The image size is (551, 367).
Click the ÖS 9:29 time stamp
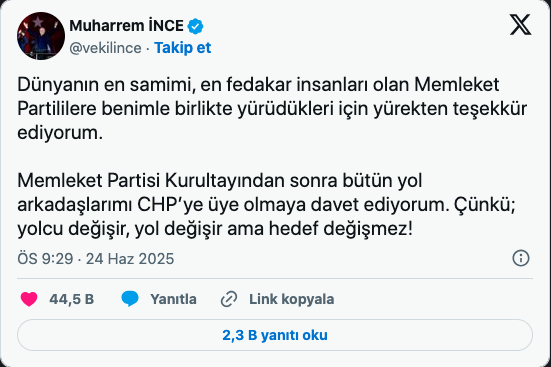click(45, 259)
